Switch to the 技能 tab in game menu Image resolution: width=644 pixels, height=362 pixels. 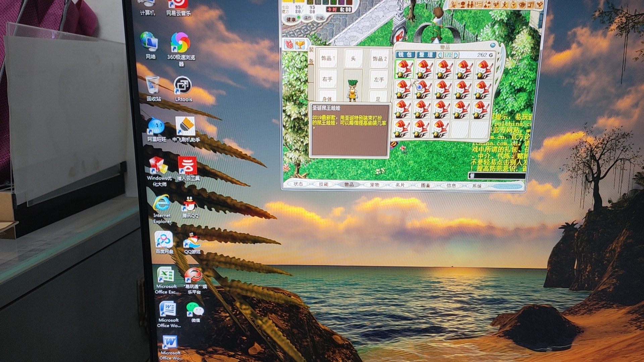point(323,184)
